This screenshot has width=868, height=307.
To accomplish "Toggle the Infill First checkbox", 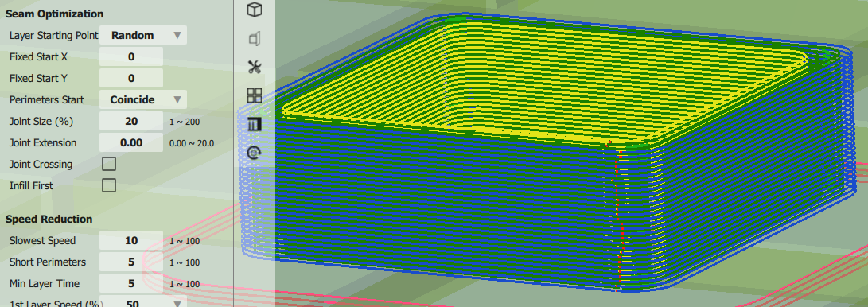I will pos(109,185).
